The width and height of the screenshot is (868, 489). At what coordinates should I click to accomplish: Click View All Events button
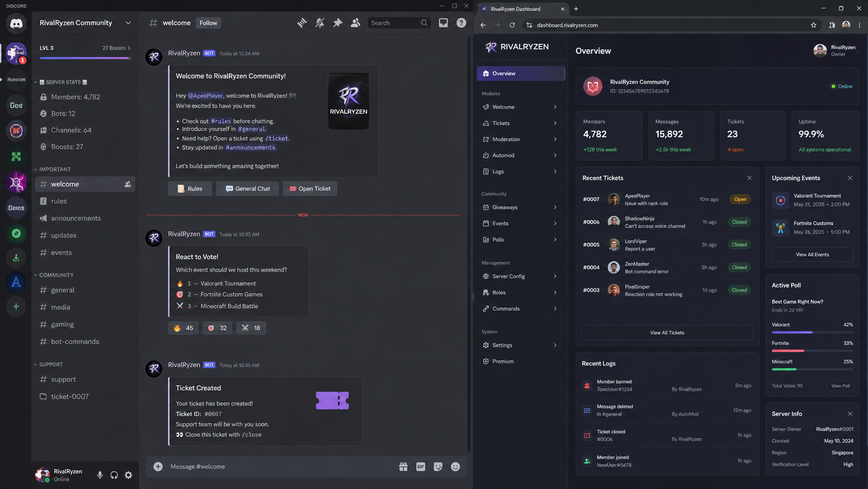pos(812,255)
